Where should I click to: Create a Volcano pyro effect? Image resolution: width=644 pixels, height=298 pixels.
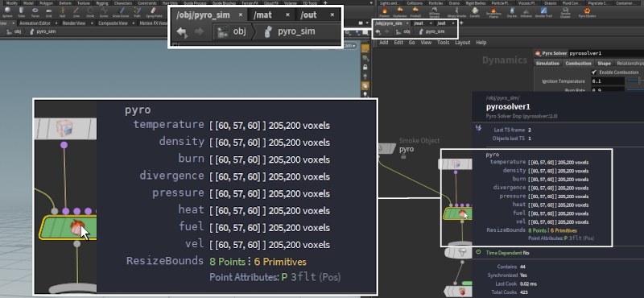pos(526,12)
